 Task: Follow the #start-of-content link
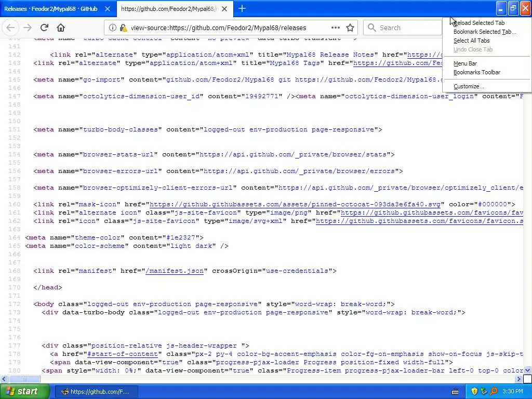123,354
